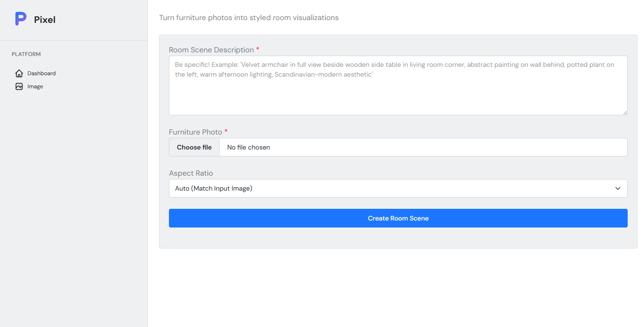The height and width of the screenshot is (327, 644).
Task: Click the textarea resize handle
Action: (624, 111)
